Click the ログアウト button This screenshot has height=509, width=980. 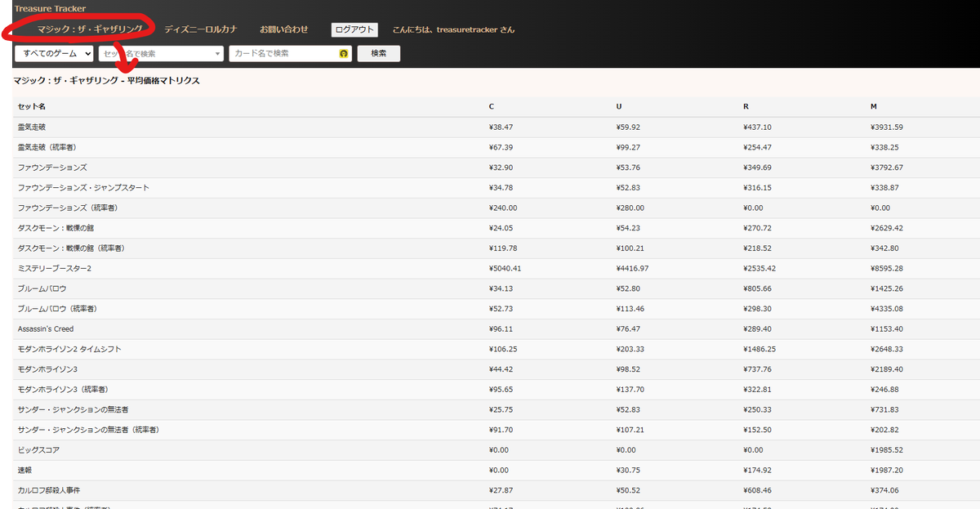coord(354,29)
